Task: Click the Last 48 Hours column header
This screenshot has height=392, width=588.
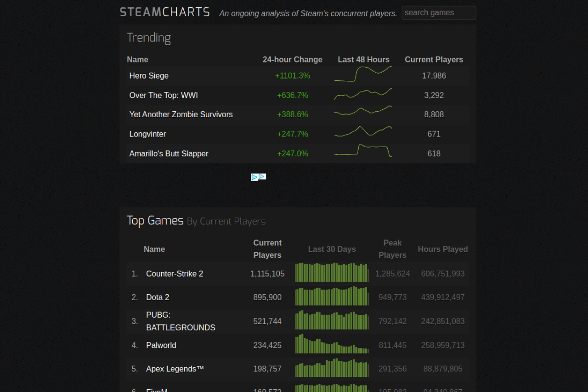Action: click(x=364, y=60)
